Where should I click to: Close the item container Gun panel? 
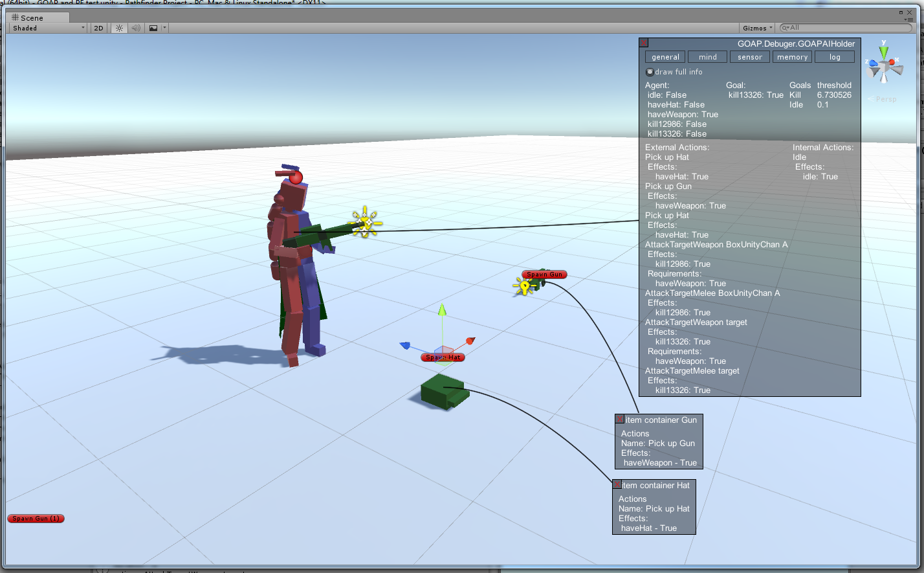pos(620,420)
